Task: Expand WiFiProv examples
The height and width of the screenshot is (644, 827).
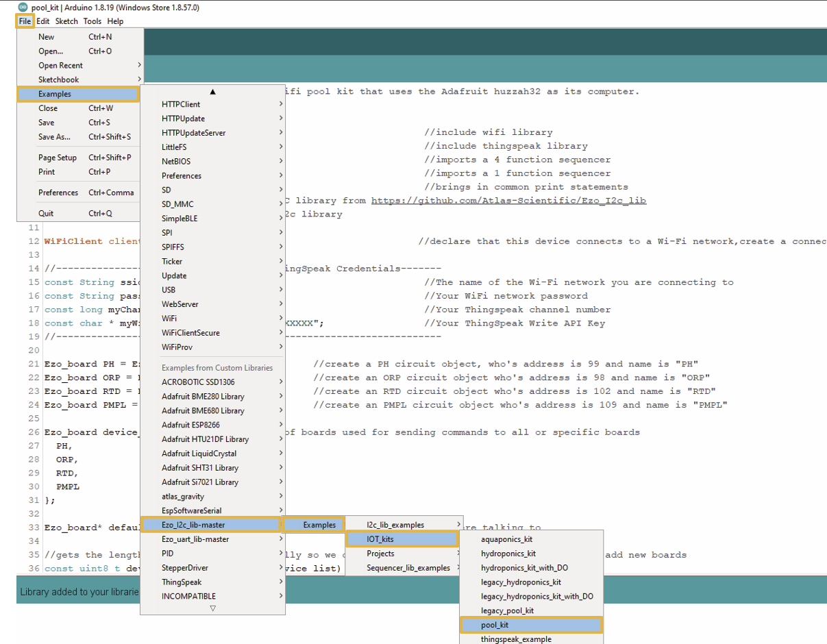Action: coord(212,347)
